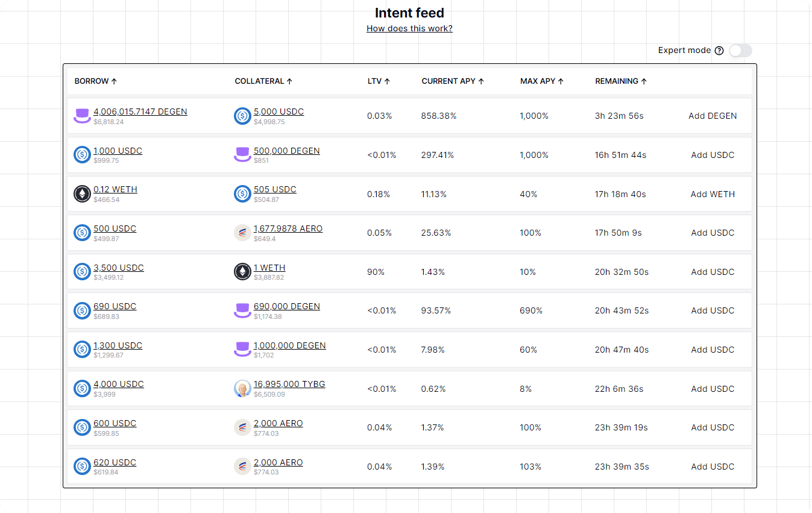Image resolution: width=812 pixels, height=513 pixels.
Task: Click the WETH icon beside 0.12 WETH
Action: 82,194
